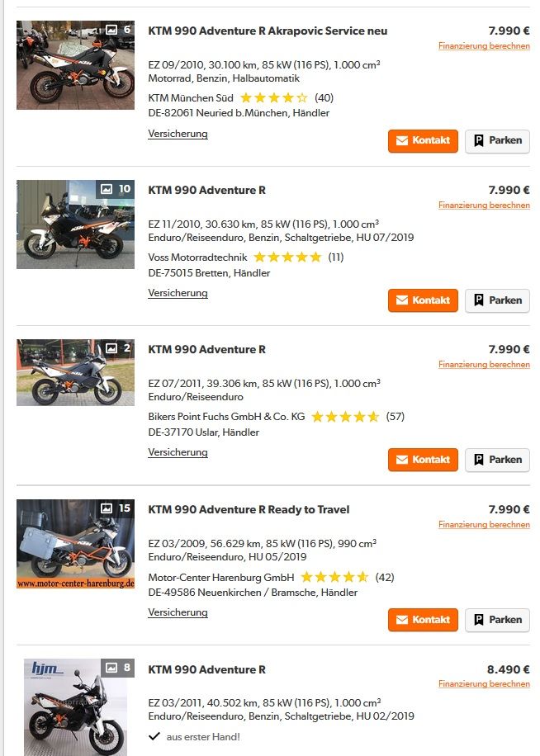Click the image icon on the 8.490 € listing

pos(111,668)
